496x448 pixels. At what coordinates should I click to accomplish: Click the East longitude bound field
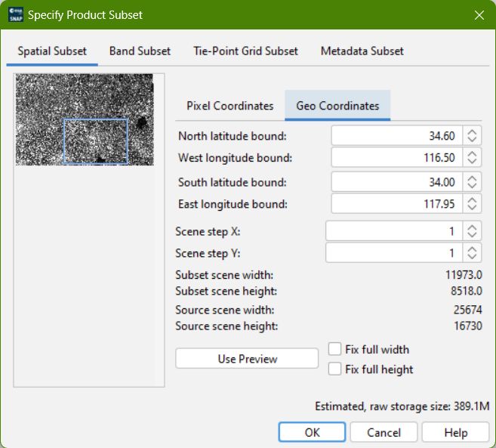pyautogui.click(x=396, y=203)
